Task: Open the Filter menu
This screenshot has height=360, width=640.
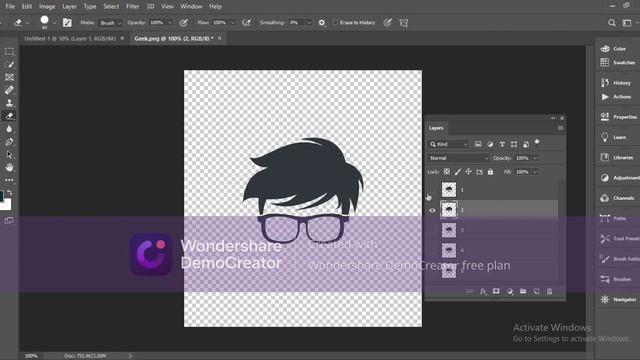Action: tap(133, 7)
